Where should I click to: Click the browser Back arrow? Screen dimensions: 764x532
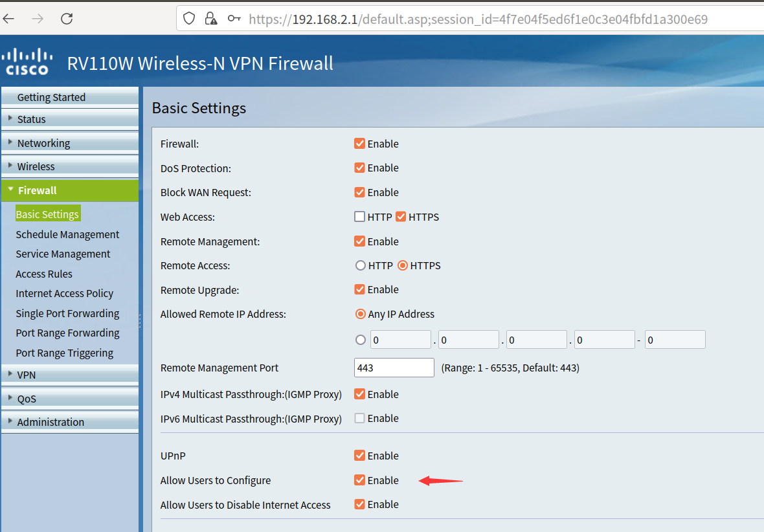point(9,19)
